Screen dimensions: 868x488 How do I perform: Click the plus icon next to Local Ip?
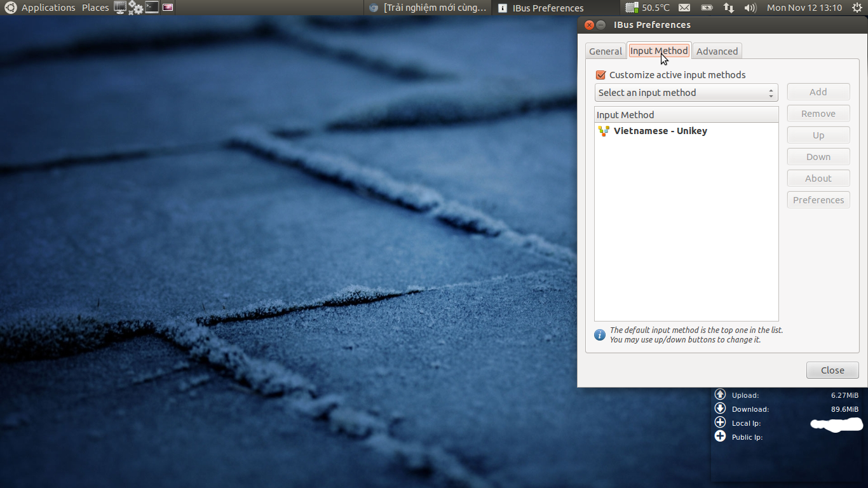[x=720, y=423]
